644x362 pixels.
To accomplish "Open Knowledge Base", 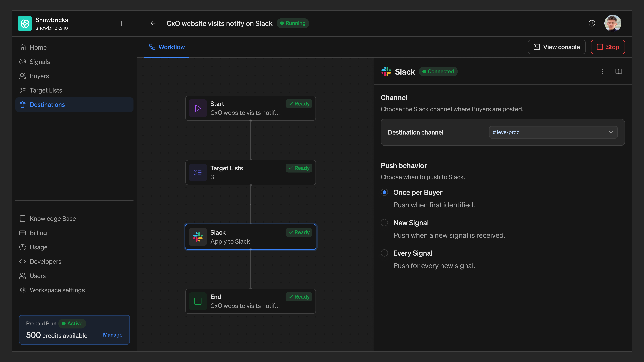I will (74, 219).
